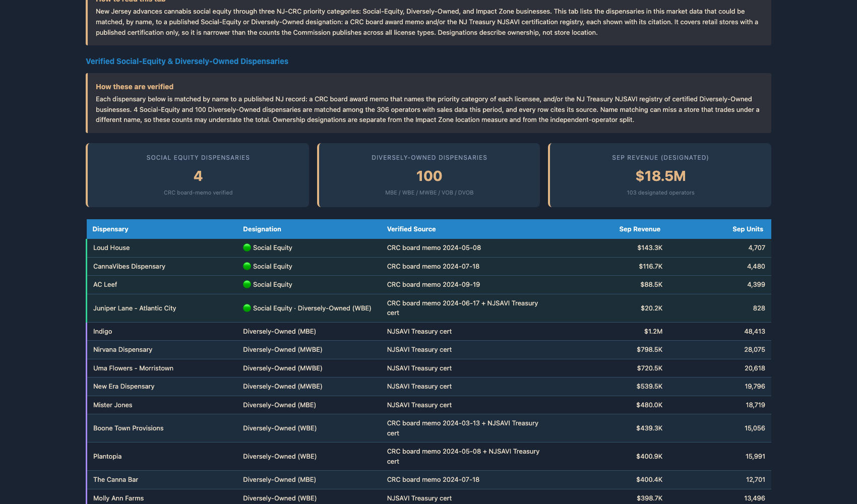The height and width of the screenshot is (504, 857).
Task: Click the CRC board memo 2024-05-08 source for Loud House
Action: [x=434, y=247]
